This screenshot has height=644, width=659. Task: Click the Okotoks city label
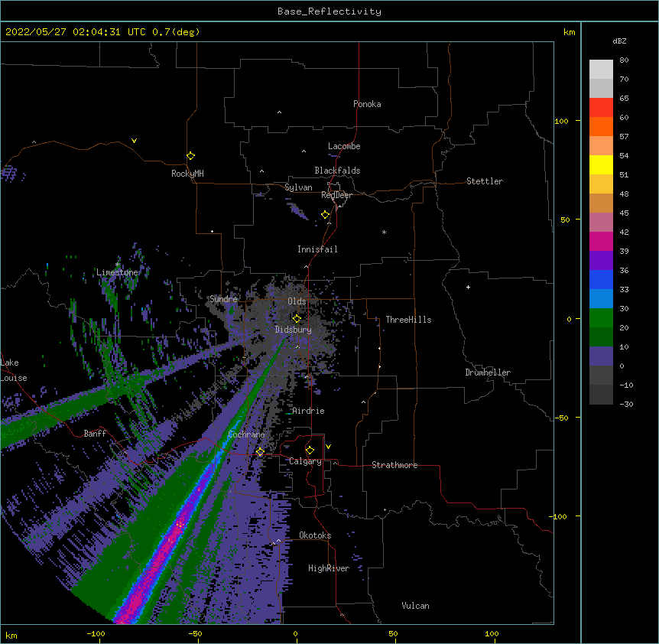315,535
